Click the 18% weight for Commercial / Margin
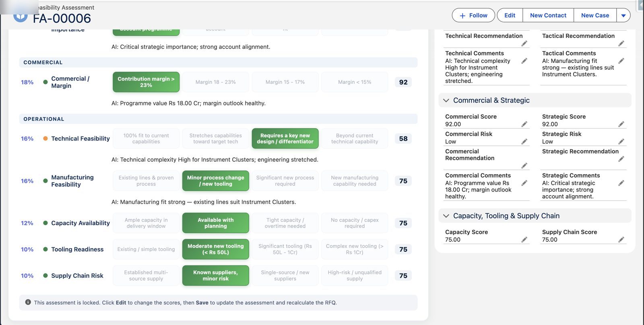The height and width of the screenshot is (325, 644). [27, 82]
